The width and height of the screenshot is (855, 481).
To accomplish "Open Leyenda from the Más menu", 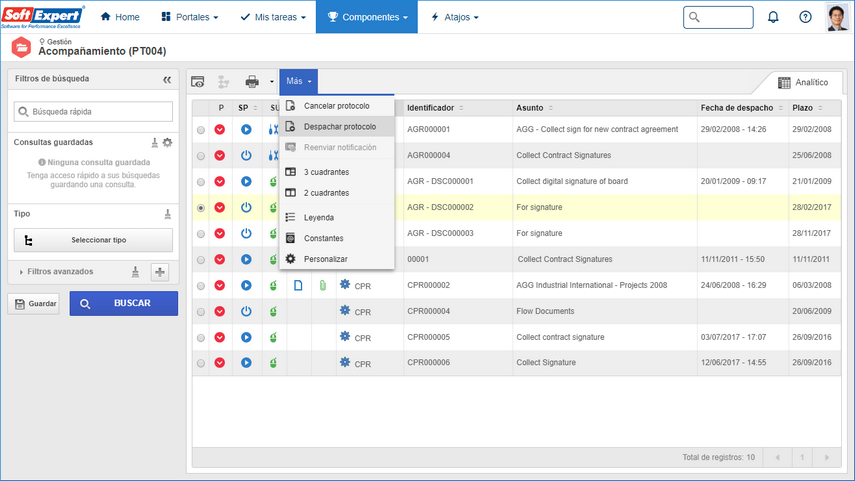I will tap(336, 218).
